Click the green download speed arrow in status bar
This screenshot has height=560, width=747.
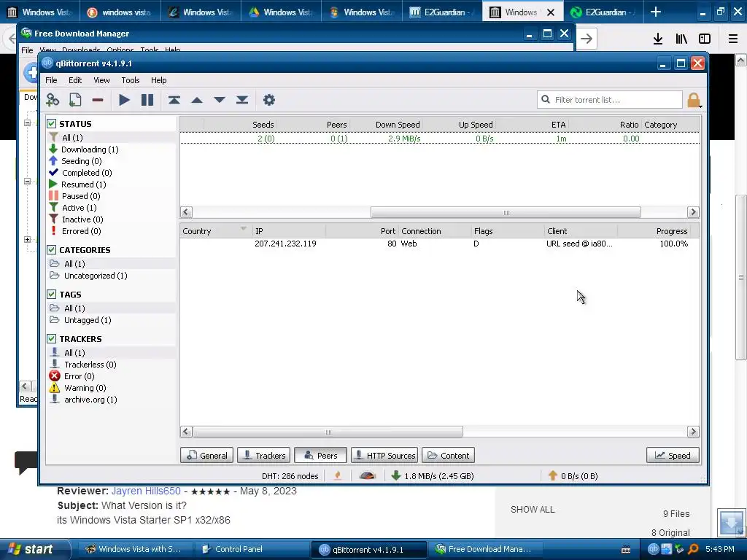(395, 475)
